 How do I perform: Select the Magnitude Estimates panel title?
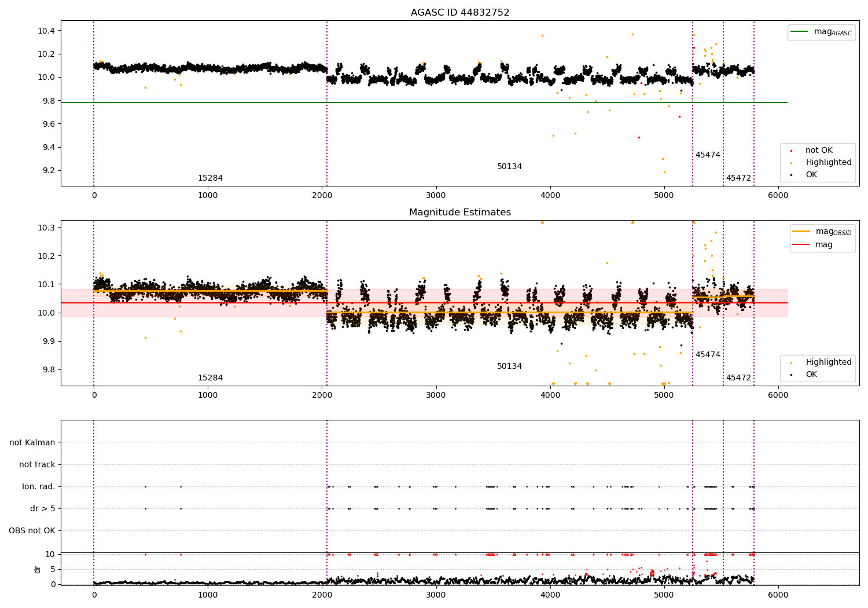point(460,213)
